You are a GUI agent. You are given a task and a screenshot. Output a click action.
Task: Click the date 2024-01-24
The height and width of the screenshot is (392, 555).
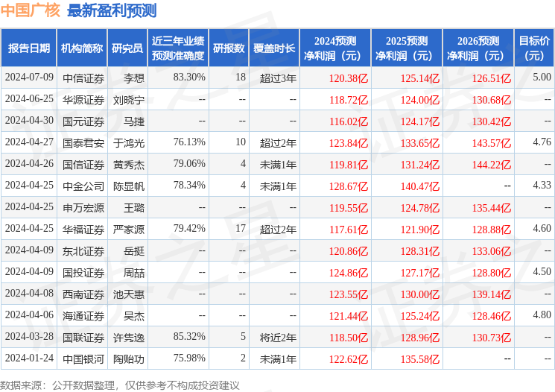click(29, 358)
